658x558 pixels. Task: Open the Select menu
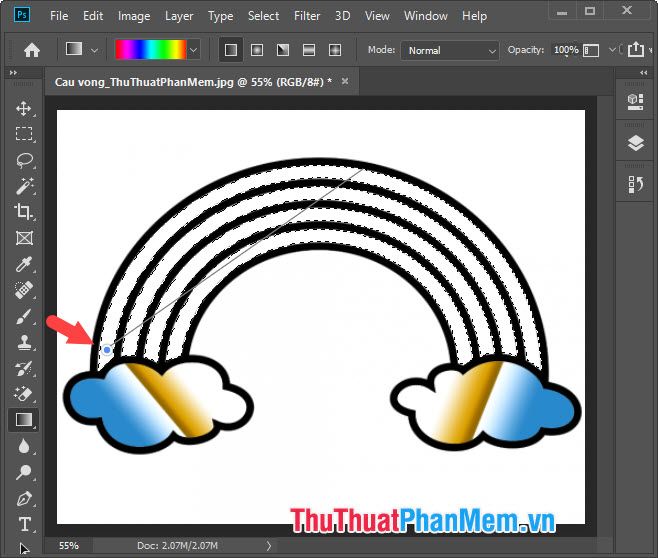[263, 16]
